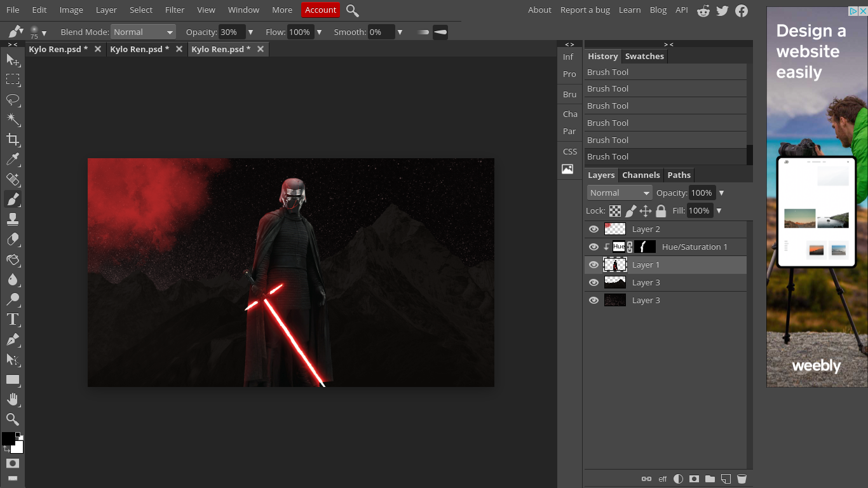This screenshot has height=488, width=868.
Task: Select the Zoom tool in toolbar
Action: click(x=13, y=419)
